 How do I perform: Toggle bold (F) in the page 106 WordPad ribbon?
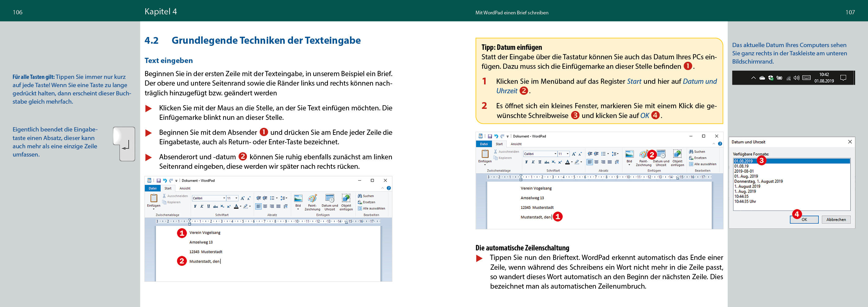195,206
